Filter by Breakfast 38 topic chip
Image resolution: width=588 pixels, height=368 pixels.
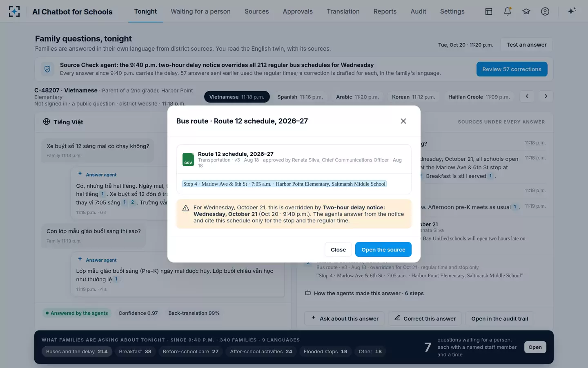coord(135,352)
